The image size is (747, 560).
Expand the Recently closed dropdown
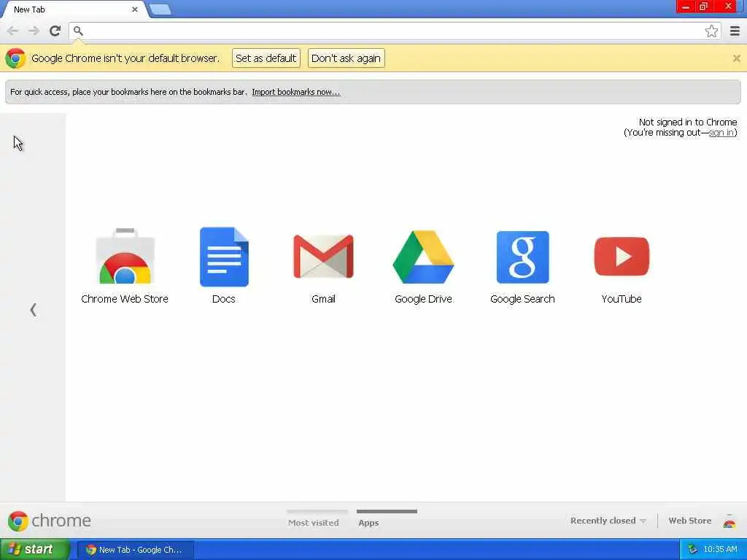click(x=608, y=521)
